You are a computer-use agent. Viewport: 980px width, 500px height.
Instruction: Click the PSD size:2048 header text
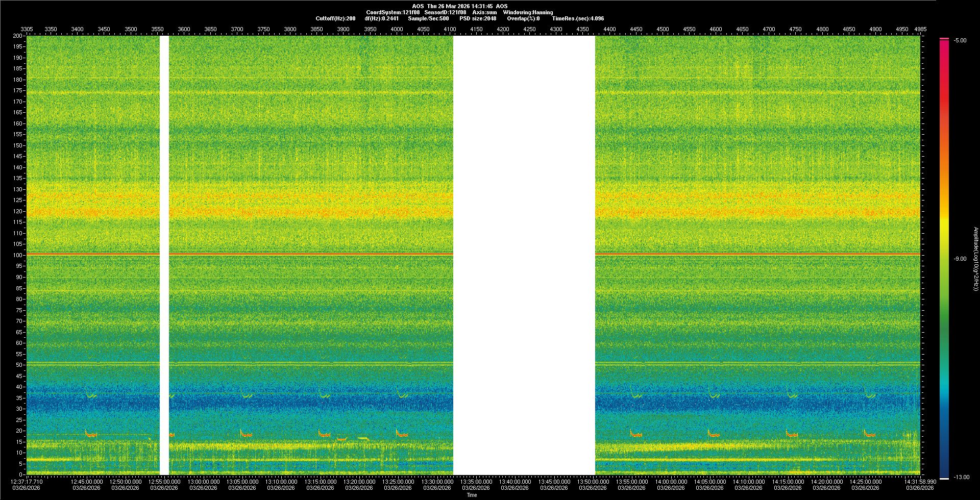[x=478, y=18]
